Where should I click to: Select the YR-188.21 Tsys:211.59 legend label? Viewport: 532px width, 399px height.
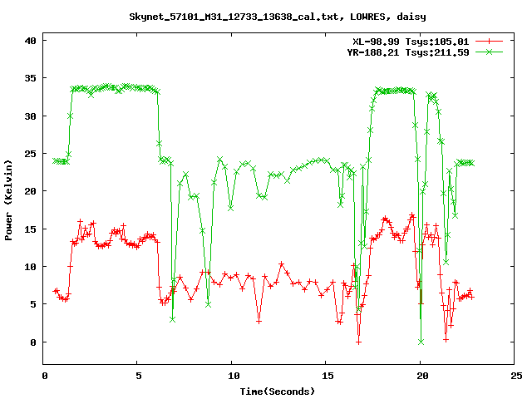408,52
